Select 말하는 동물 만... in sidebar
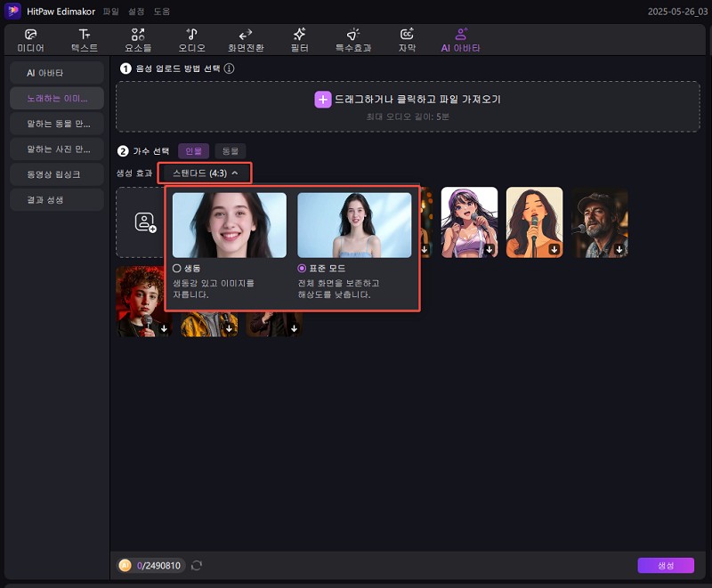The height and width of the screenshot is (588, 712). coord(57,124)
